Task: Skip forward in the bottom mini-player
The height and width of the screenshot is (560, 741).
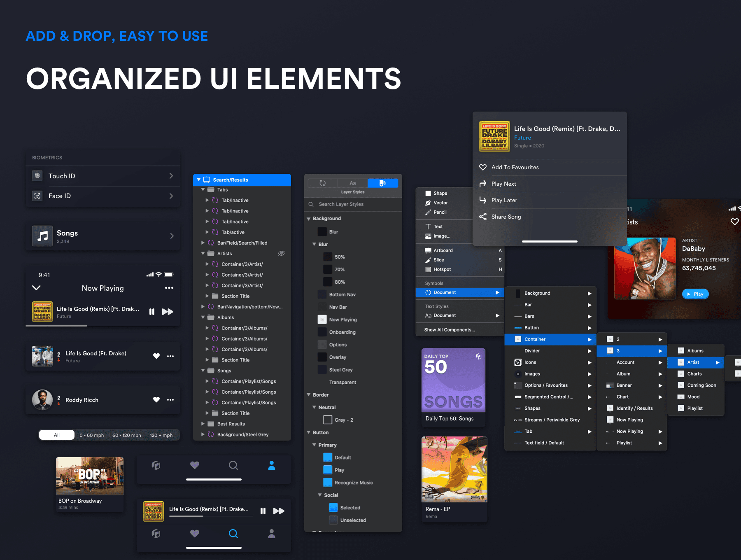Action: pyautogui.click(x=279, y=511)
